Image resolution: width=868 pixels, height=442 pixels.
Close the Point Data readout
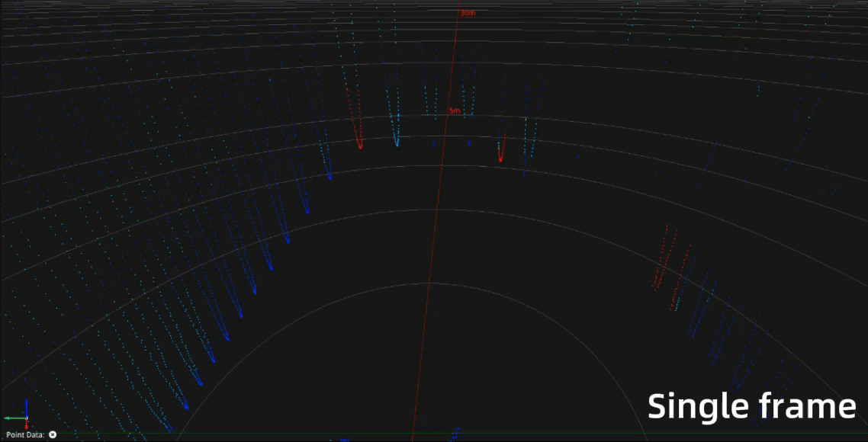(53, 435)
